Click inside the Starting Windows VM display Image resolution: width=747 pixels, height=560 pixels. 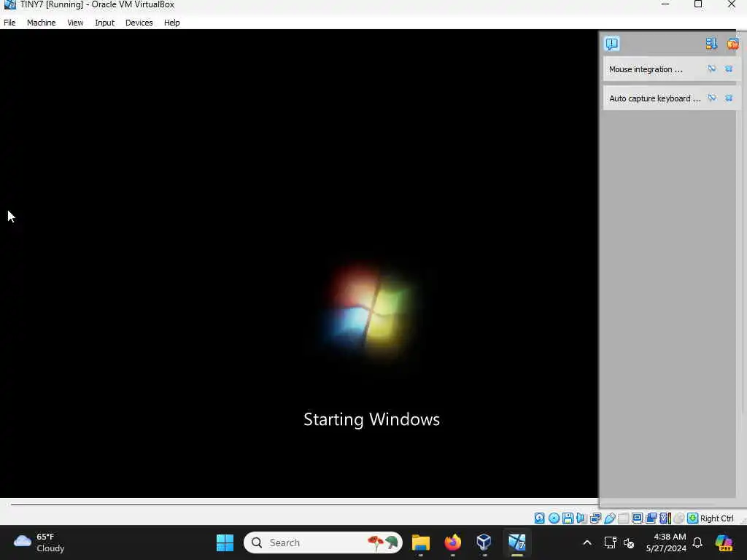pos(298,263)
